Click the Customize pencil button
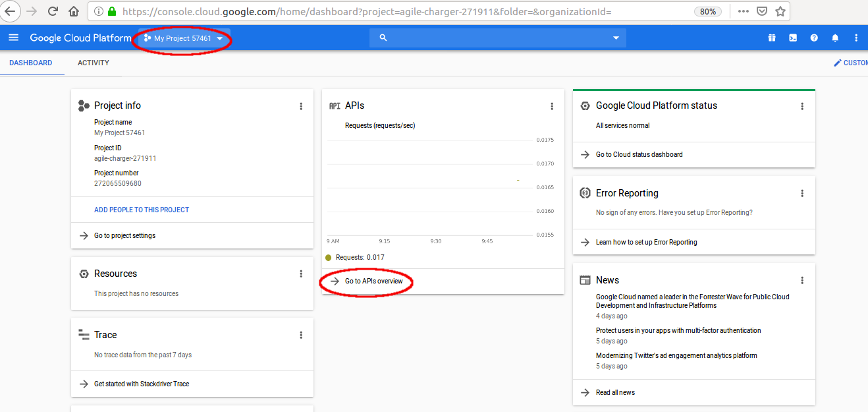 tap(851, 63)
